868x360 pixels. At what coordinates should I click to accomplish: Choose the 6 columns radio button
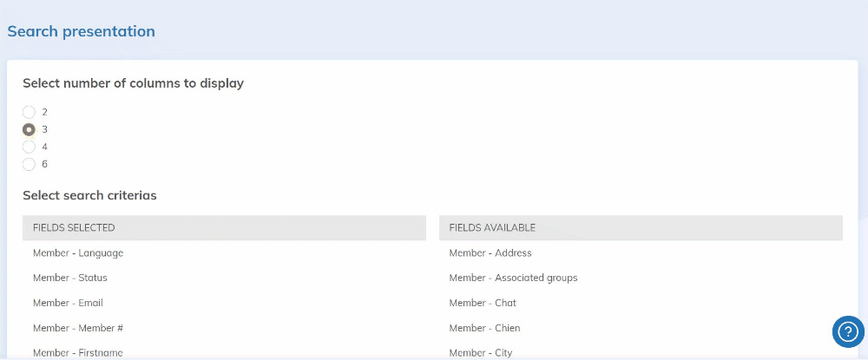30,164
